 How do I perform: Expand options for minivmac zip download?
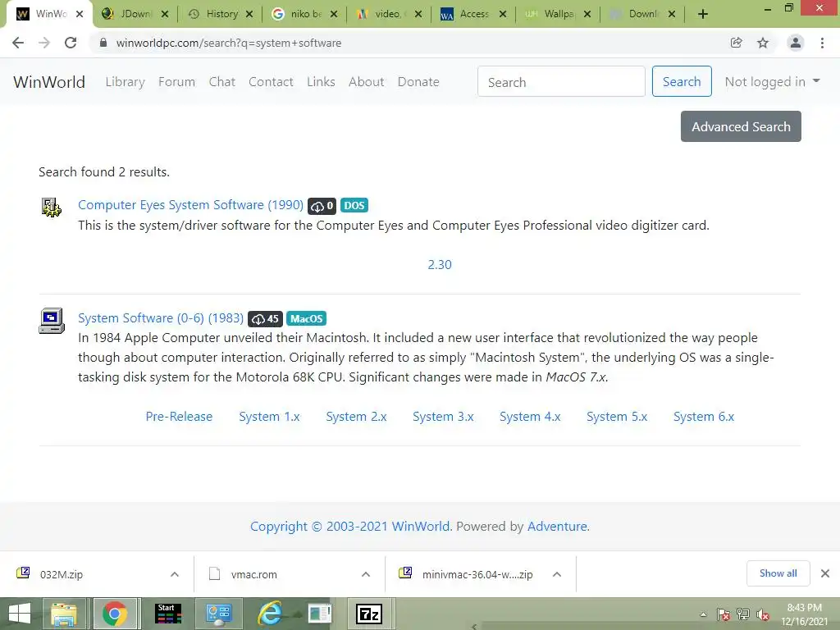tap(557, 574)
